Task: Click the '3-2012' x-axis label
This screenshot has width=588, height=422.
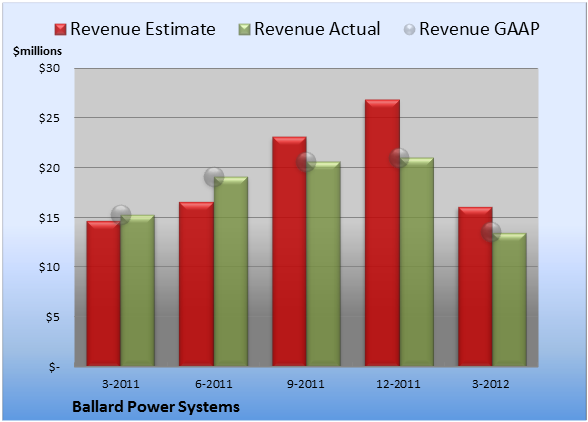Action: (x=491, y=384)
